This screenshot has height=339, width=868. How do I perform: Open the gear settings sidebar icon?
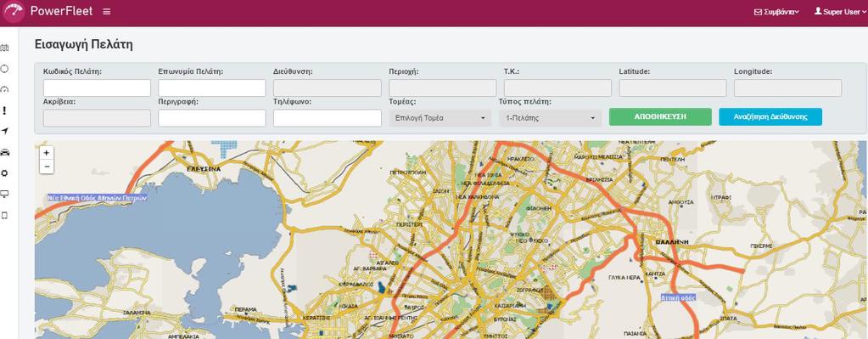(5, 173)
